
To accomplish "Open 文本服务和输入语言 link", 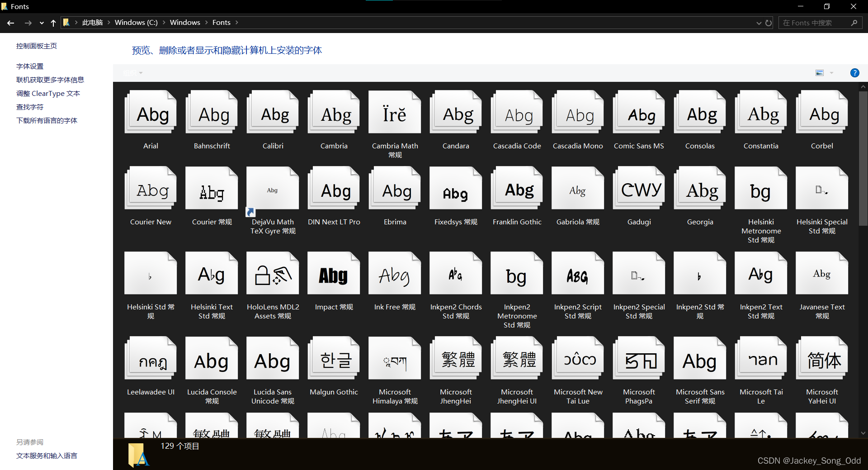I will pyautogui.click(x=47, y=456).
